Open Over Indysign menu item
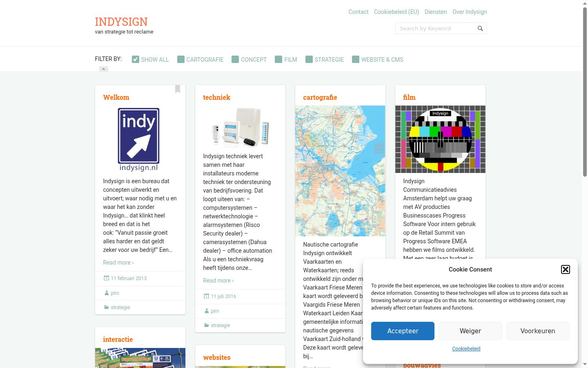Image resolution: width=588 pixels, height=368 pixels. coord(470,12)
